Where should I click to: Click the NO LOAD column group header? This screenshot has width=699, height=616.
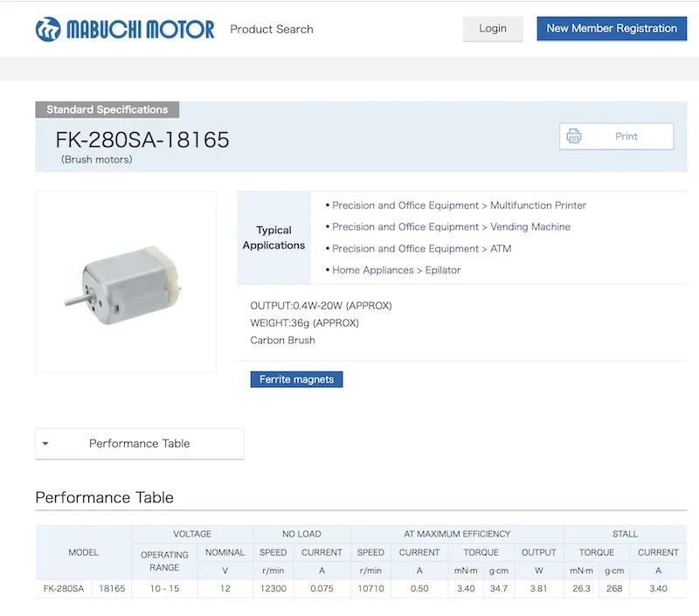[301, 534]
